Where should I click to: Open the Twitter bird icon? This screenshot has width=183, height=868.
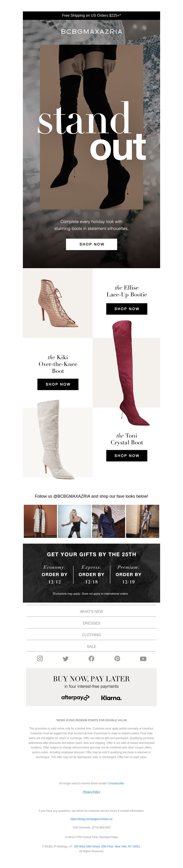click(x=66, y=659)
